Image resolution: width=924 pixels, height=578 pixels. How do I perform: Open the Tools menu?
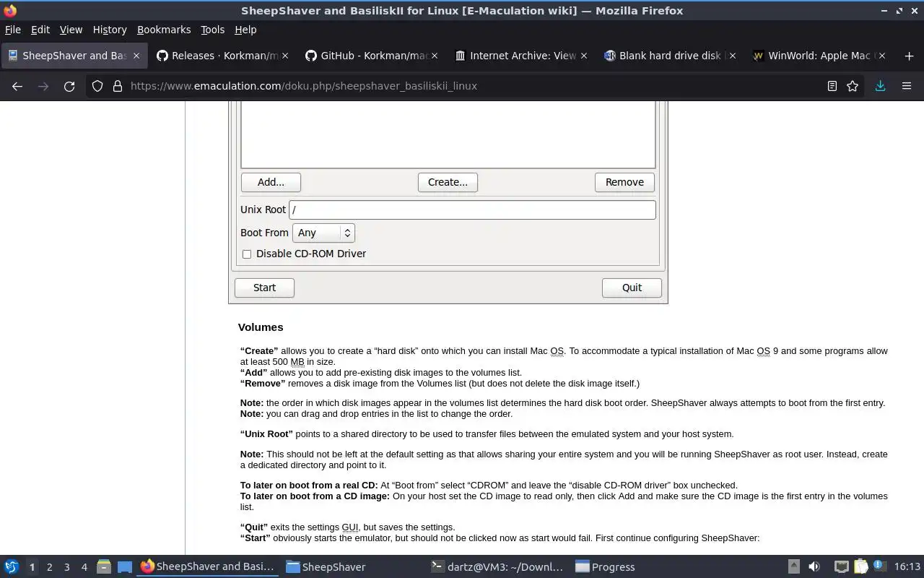tap(212, 30)
